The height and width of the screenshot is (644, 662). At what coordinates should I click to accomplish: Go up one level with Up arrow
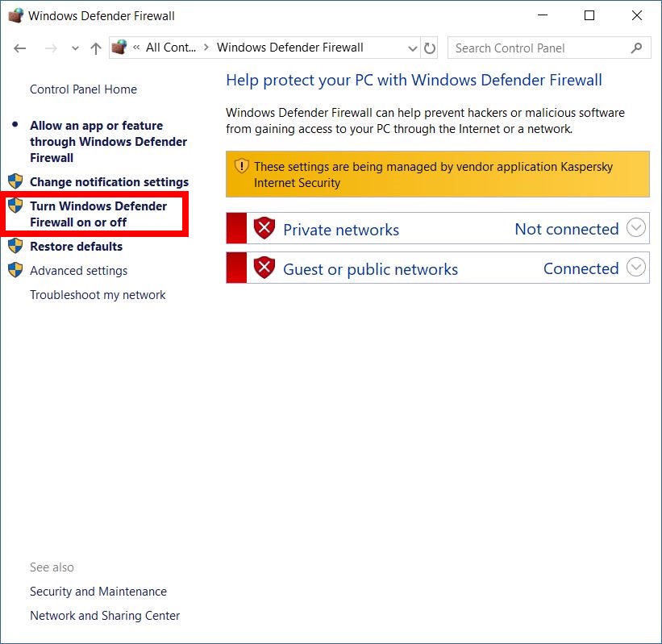pos(96,48)
